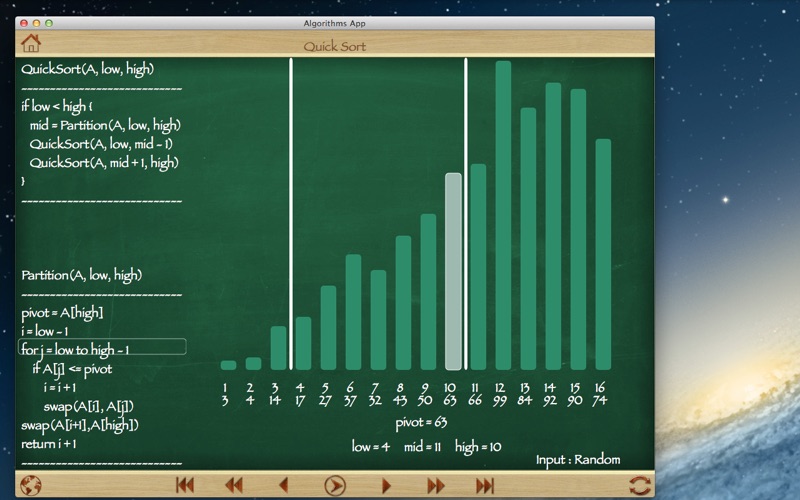Rewind fast with double-left arrows

point(234,485)
